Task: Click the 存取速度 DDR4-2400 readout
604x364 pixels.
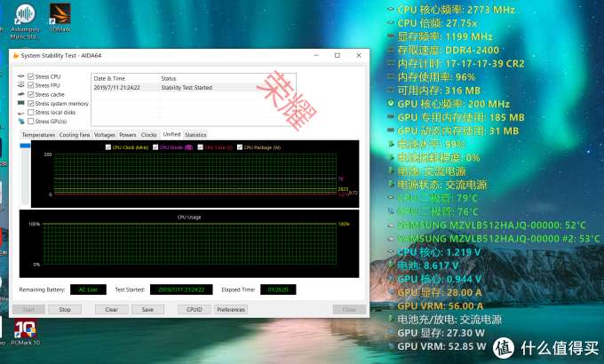Action: click(x=448, y=50)
